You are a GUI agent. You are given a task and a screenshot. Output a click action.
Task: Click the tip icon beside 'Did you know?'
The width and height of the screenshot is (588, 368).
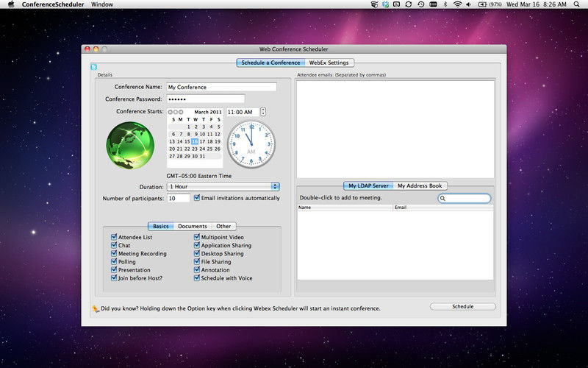96,308
